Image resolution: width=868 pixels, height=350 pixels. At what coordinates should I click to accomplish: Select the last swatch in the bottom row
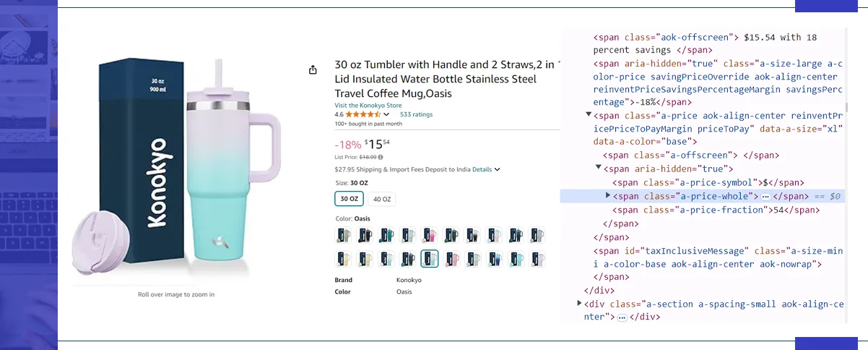[x=537, y=259]
